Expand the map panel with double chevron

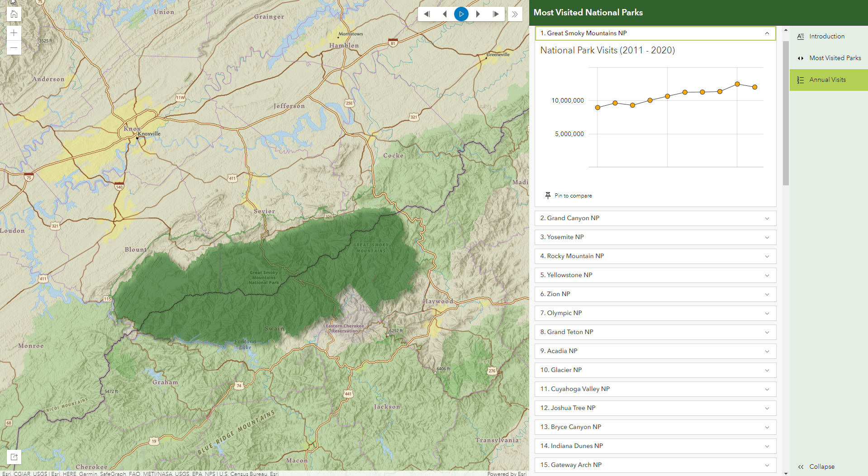[515, 14]
